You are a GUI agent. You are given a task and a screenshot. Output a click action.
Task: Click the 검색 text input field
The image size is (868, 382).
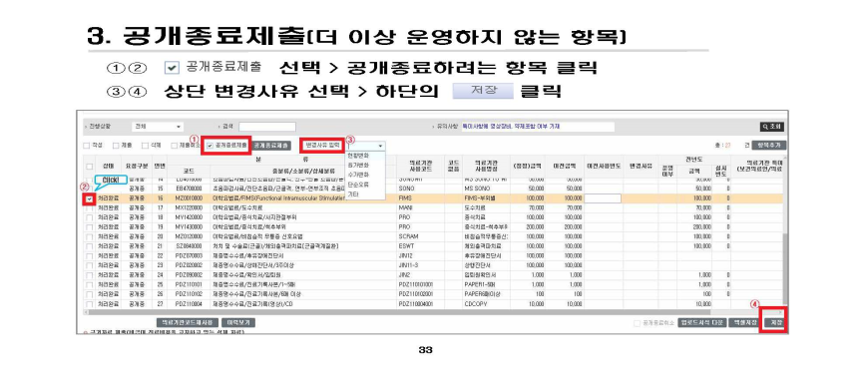[267, 127]
